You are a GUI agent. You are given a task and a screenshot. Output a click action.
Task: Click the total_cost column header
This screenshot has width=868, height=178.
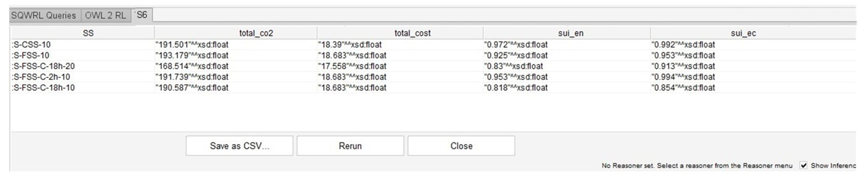[x=412, y=33]
